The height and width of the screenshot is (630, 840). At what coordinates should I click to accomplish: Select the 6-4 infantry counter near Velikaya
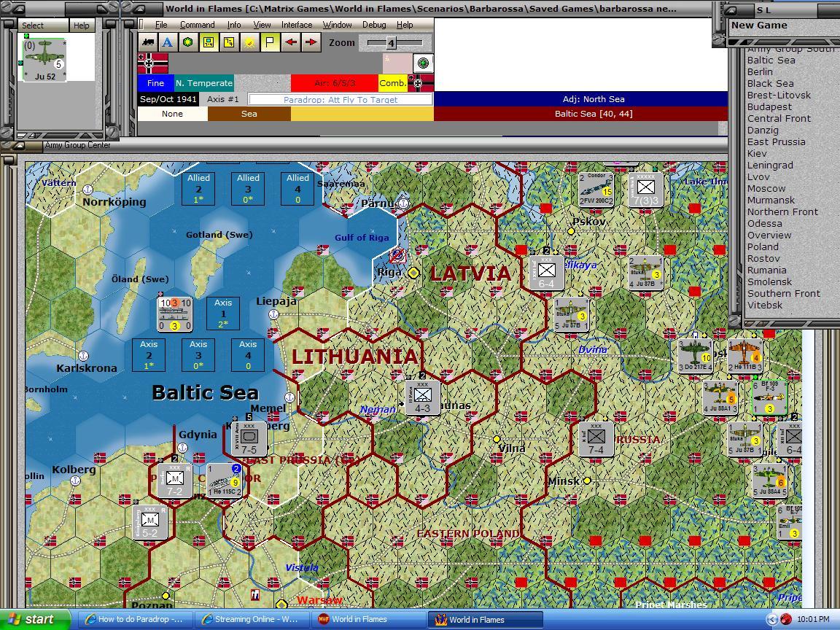tap(546, 273)
